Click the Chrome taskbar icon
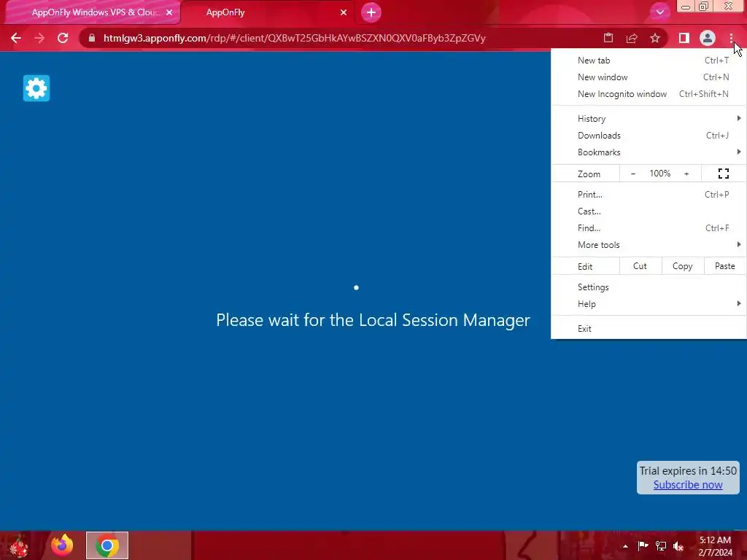This screenshot has height=560, width=747. (x=107, y=545)
